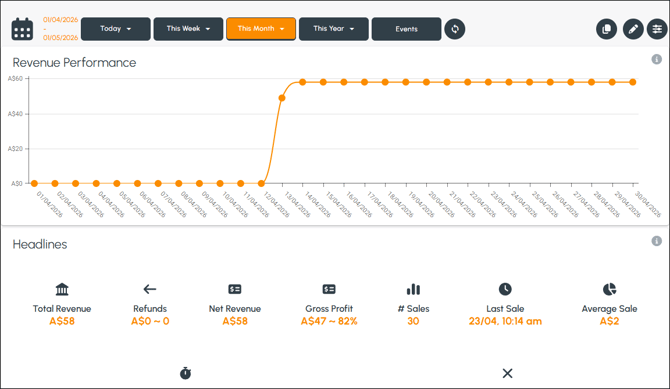Click the Events button
The height and width of the screenshot is (389, 670).
tap(406, 29)
